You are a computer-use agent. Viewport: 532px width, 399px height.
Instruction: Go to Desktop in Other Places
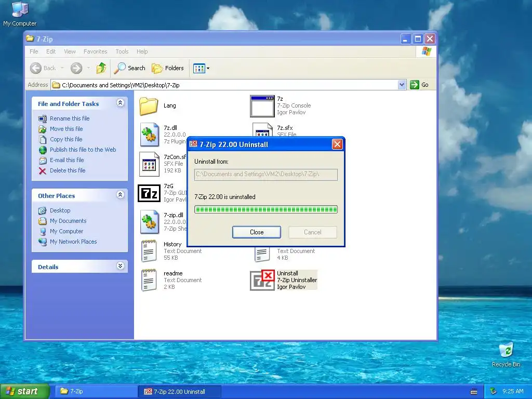[x=60, y=211]
